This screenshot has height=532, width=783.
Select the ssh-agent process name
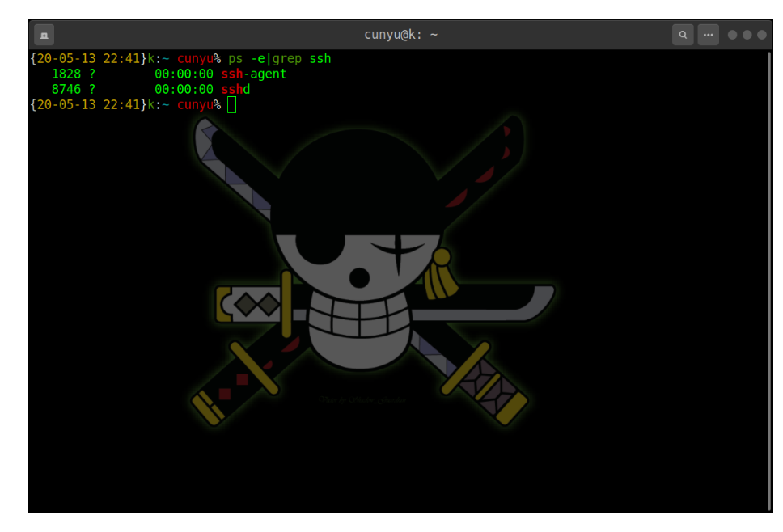pyautogui.click(x=254, y=74)
